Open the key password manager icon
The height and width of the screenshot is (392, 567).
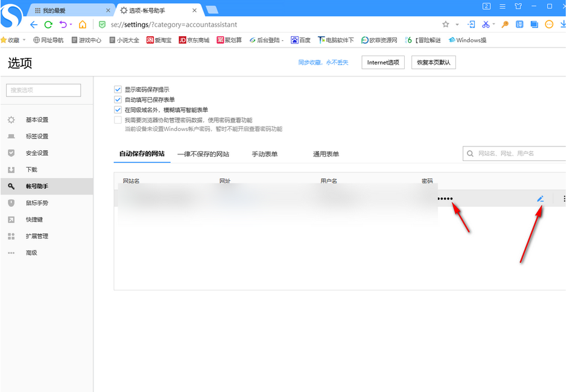click(x=505, y=25)
